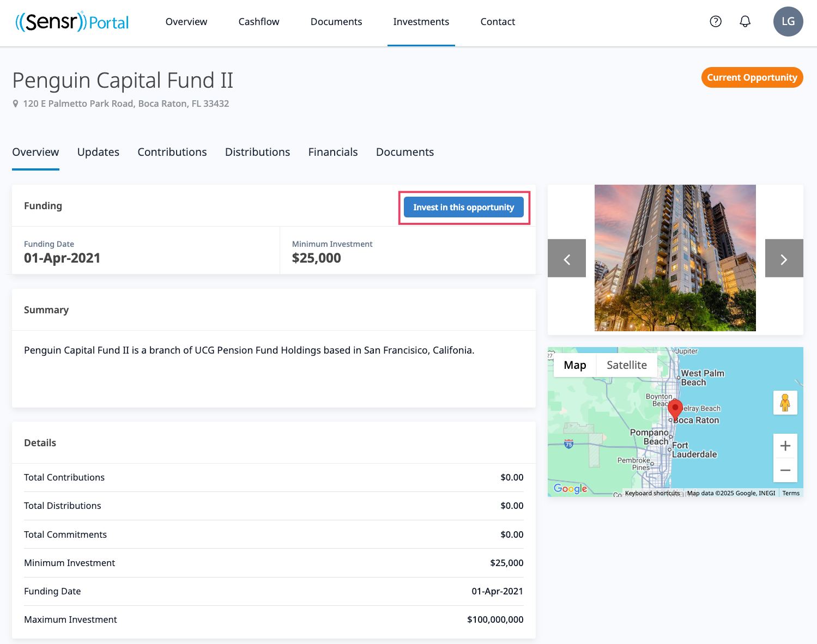Click the Google logo on the map
The width and height of the screenshot is (817, 644).
click(x=571, y=488)
